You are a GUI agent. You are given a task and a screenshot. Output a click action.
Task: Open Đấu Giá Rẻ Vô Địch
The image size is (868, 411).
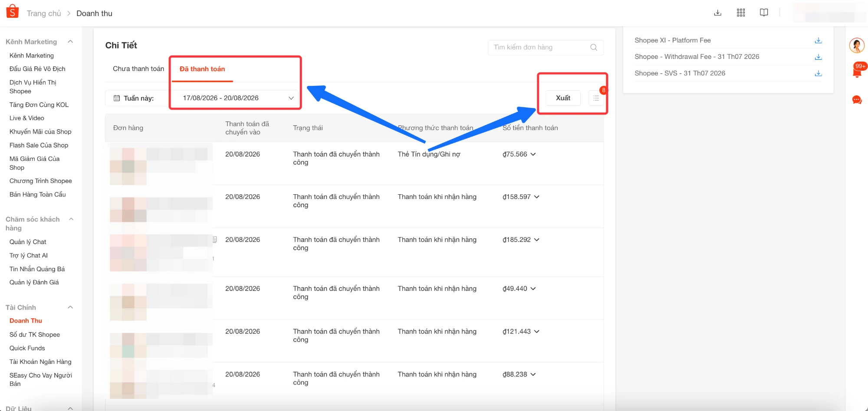(x=37, y=69)
